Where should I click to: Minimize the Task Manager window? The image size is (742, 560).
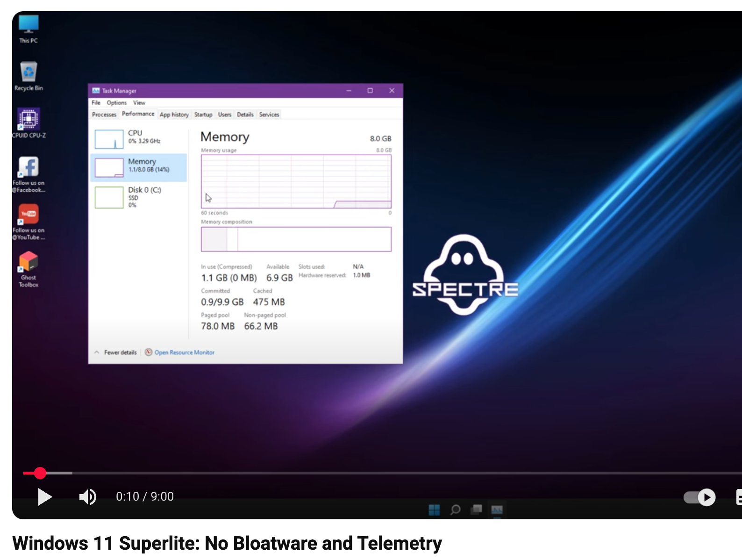tap(349, 91)
